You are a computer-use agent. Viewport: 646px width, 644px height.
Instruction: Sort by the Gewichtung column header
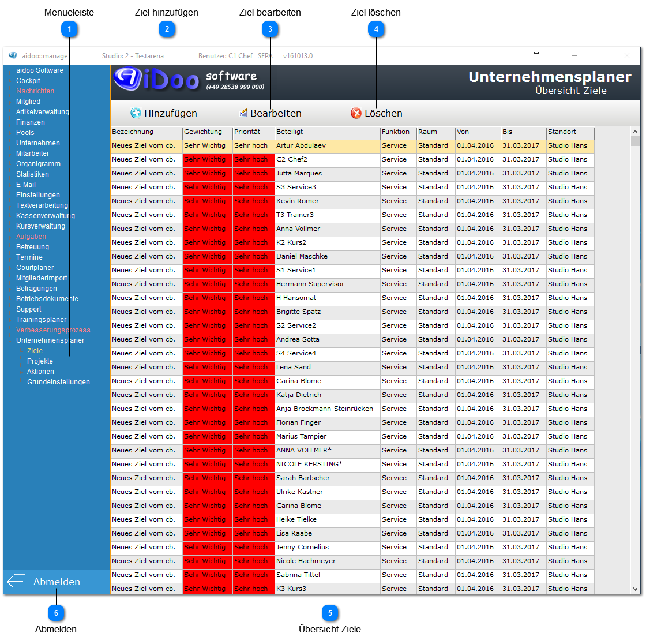point(208,132)
